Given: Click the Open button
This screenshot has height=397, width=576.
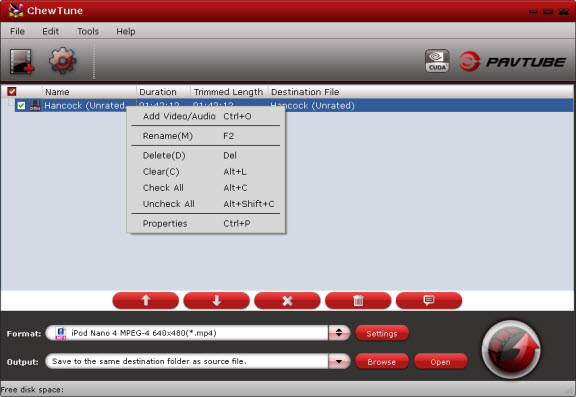Looking at the screenshot, I should tap(440, 362).
